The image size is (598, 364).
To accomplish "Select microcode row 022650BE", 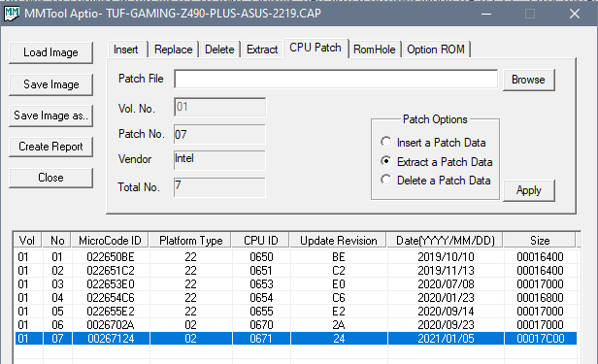I will 295,257.
